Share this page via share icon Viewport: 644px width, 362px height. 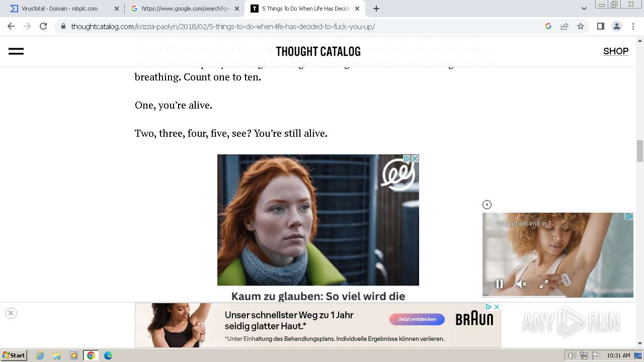pos(565,26)
